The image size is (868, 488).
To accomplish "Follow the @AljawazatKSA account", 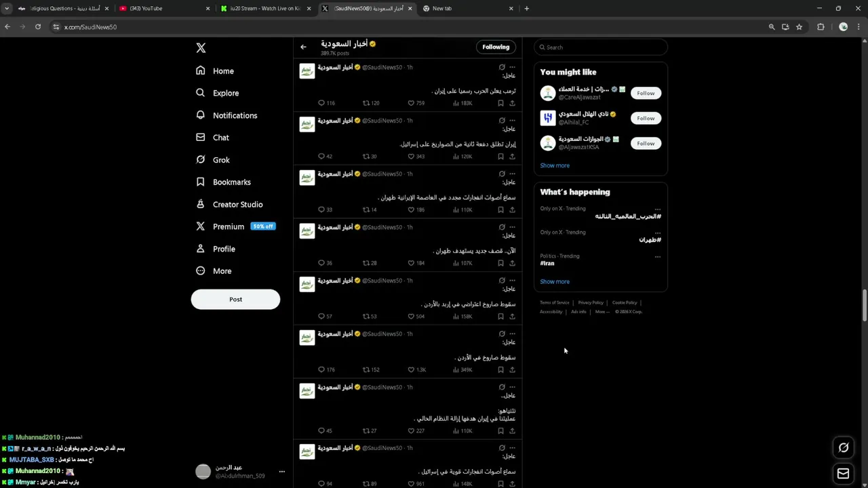I will point(646,143).
